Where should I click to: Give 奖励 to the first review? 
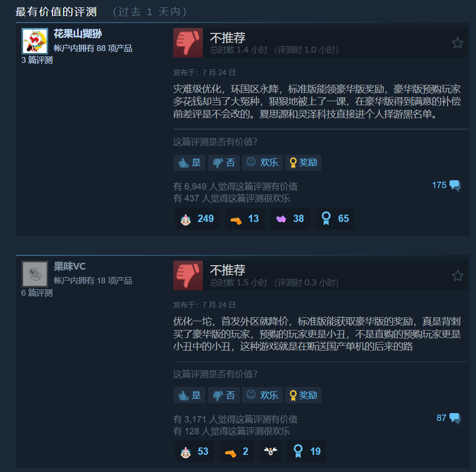303,163
